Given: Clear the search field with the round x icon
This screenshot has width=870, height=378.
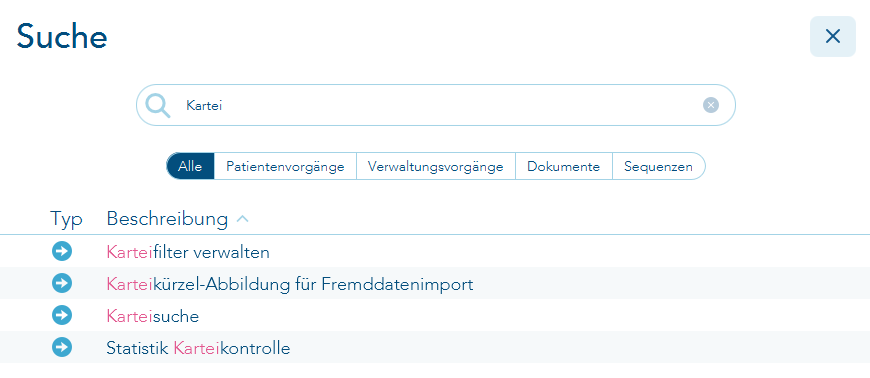Looking at the screenshot, I should (711, 105).
